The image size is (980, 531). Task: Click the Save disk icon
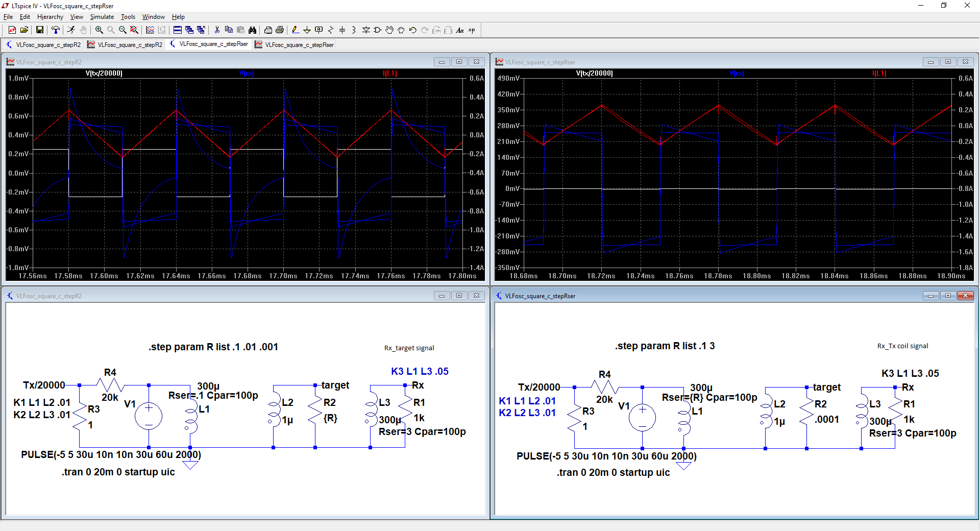pos(39,30)
